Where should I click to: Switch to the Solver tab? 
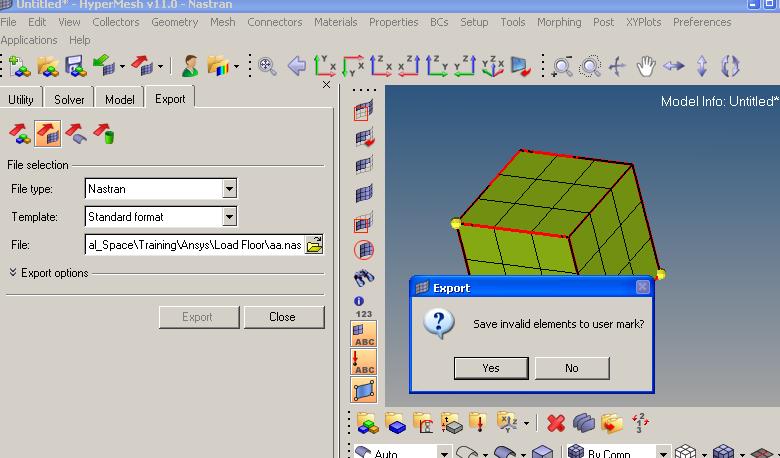click(69, 99)
